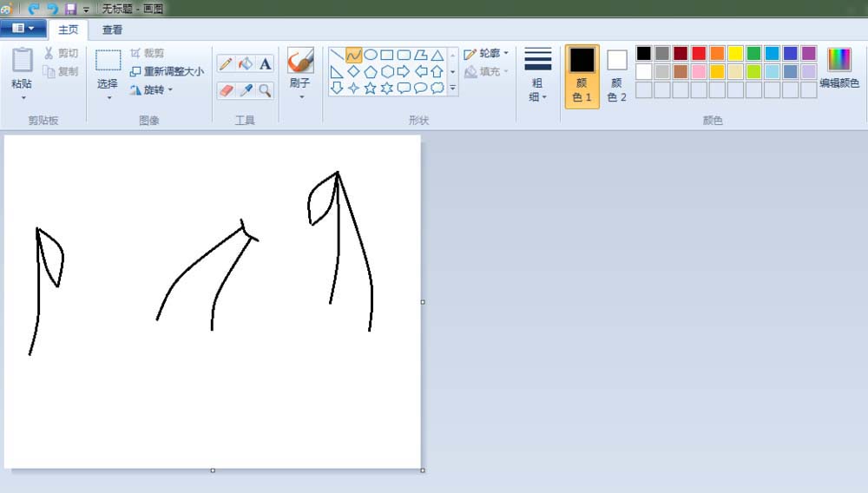Click the Cut (剪切) button
Viewport: 868px width, 493px height.
pyautogui.click(x=61, y=53)
